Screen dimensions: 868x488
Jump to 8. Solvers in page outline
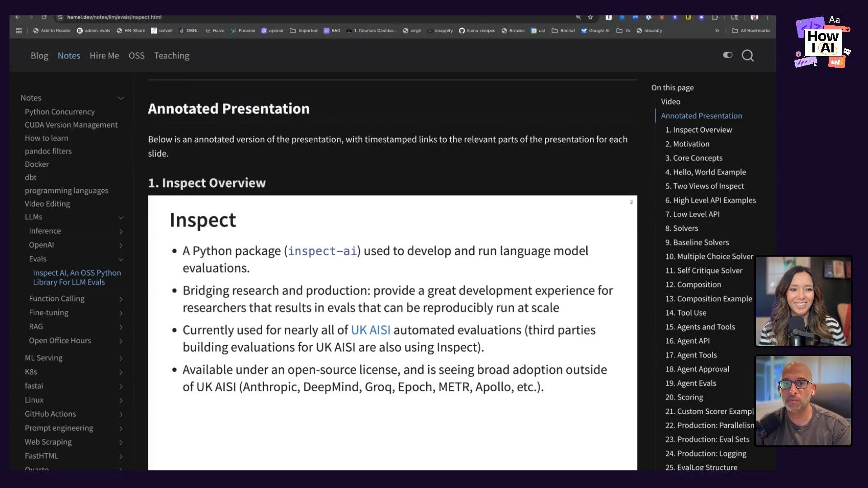pyautogui.click(x=681, y=228)
